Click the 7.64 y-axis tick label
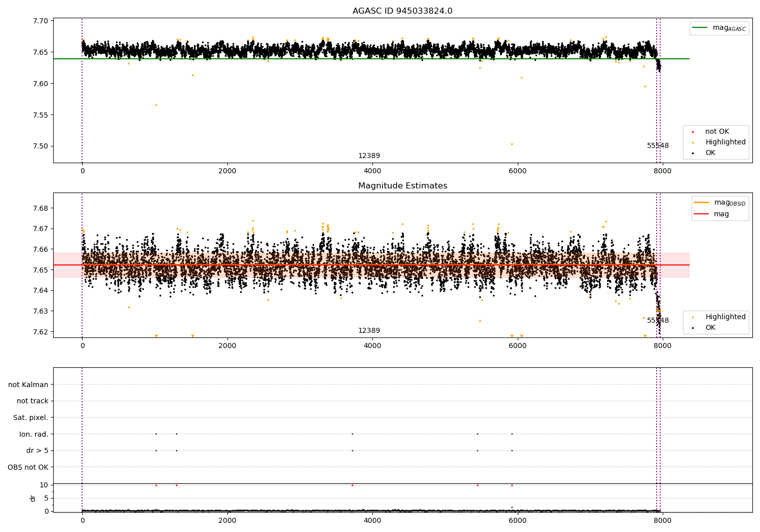The height and width of the screenshot is (532, 760). [41, 290]
